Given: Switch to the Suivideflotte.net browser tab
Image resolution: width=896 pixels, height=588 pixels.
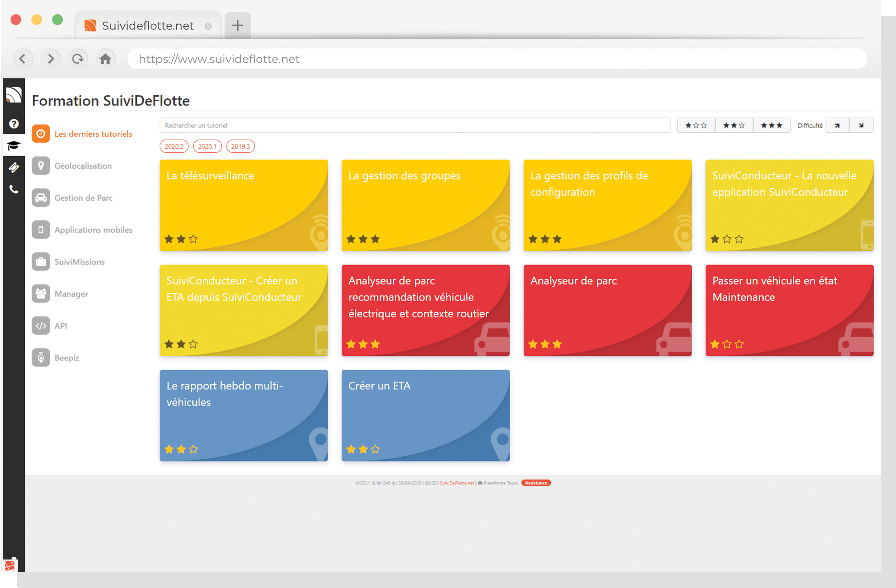Looking at the screenshot, I should (x=148, y=26).
